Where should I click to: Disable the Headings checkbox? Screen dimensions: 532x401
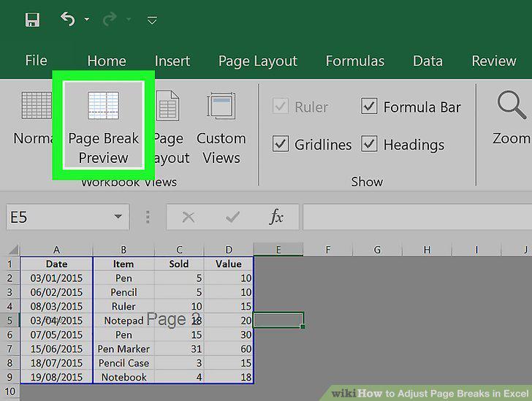point(369,144)
